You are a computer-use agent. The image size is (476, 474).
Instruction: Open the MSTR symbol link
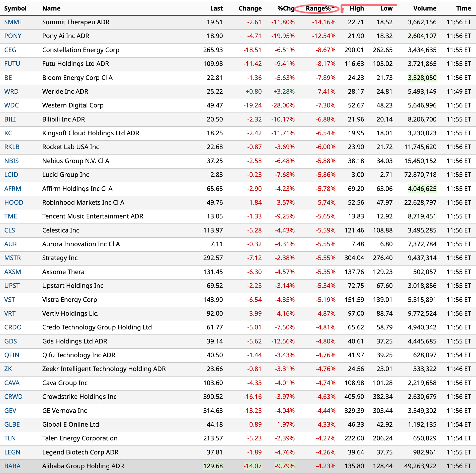coord(13,258)
